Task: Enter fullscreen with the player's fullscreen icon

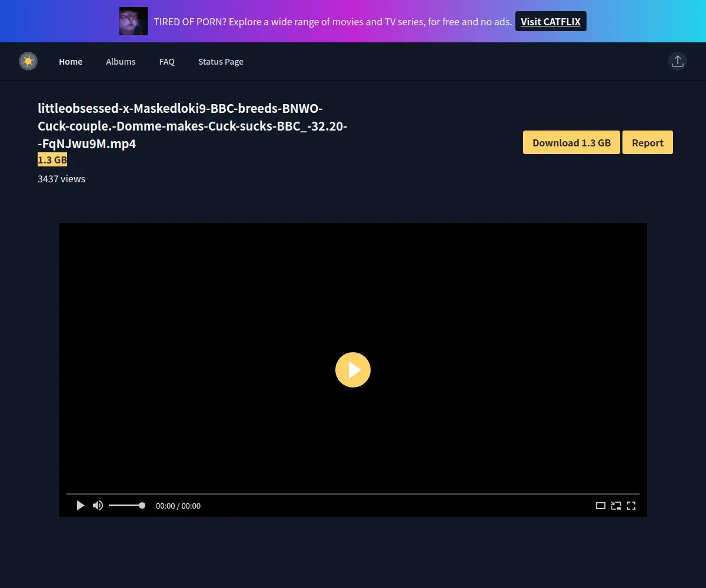Action: coord(631,506)
